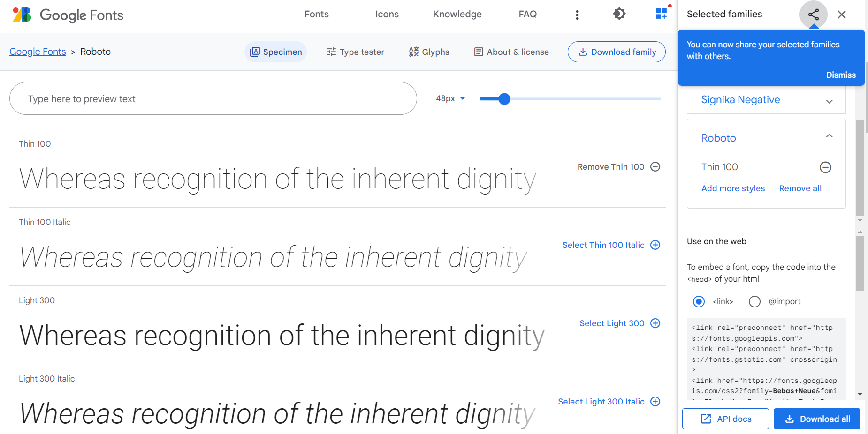Click the Use on the web scrollbar thumb

(x=860, y=263)
